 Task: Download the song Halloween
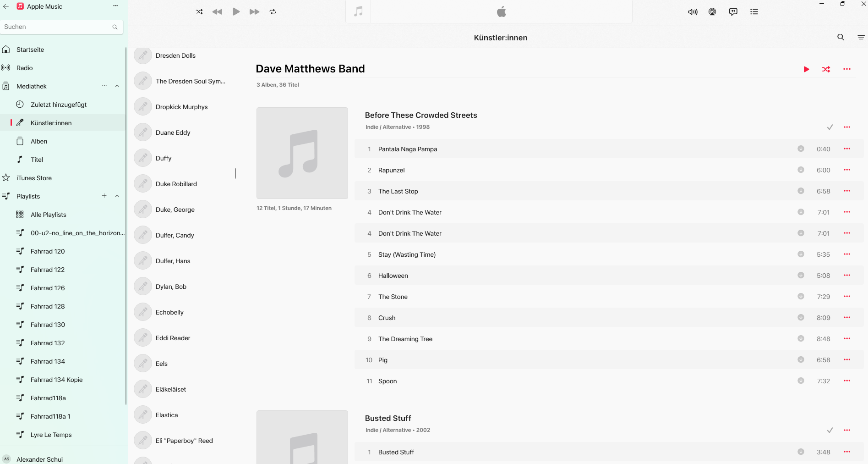801,275
